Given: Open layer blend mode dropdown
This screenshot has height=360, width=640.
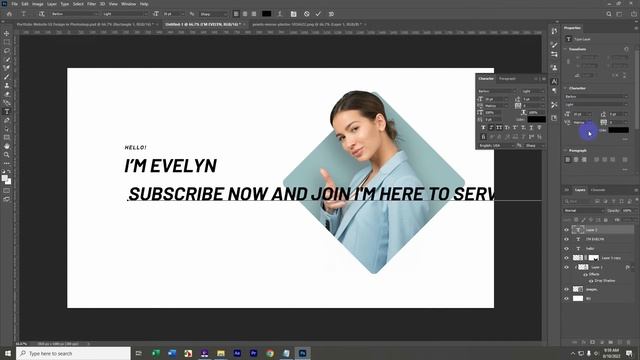Looking at the screenshot, I should [584, 211].
